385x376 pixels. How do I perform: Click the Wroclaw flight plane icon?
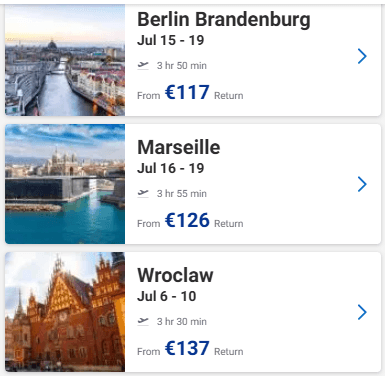point(143,321)
